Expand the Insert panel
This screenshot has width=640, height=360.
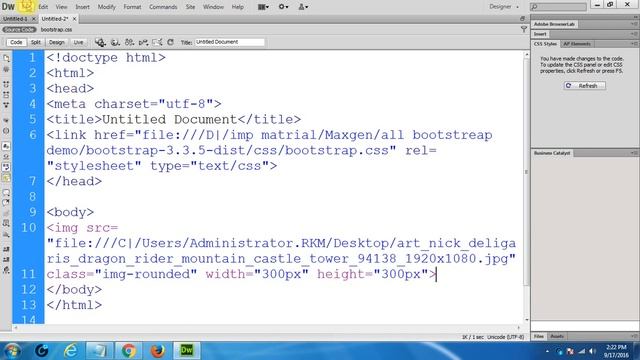point(540,34)
